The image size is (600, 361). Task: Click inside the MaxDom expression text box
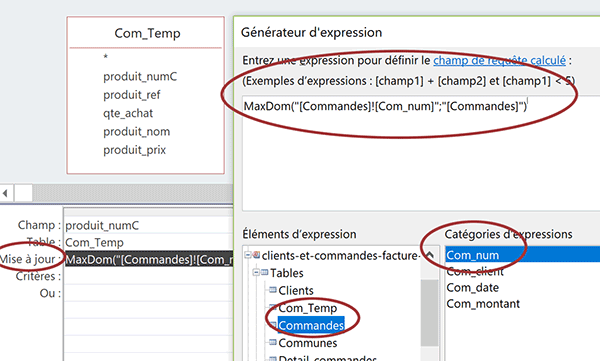click(421, 153)
